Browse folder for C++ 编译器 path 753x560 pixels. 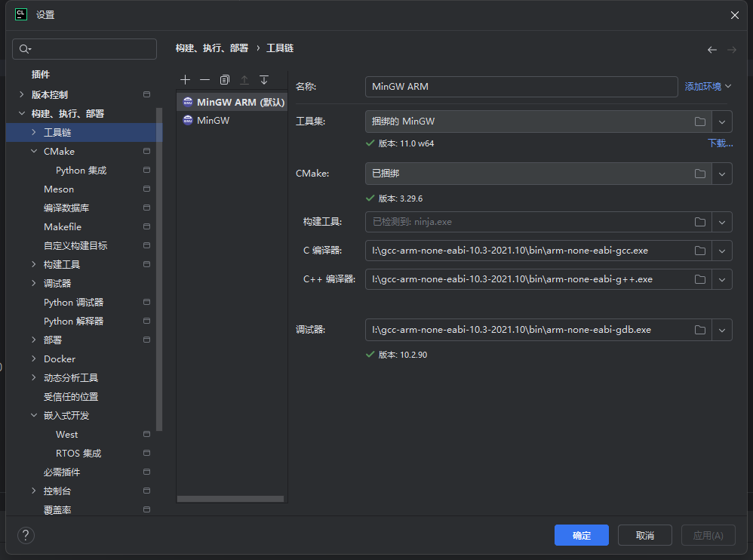(700, 279)
